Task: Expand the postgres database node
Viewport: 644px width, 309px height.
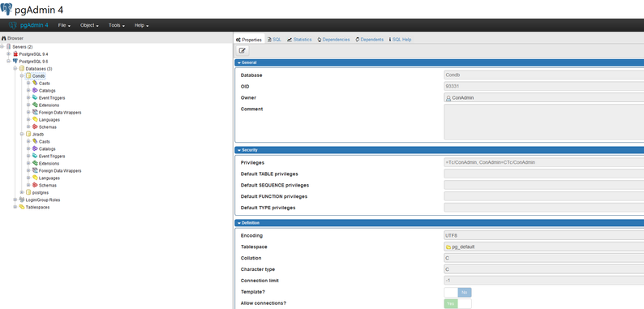Action: click(x=22, y=192)
